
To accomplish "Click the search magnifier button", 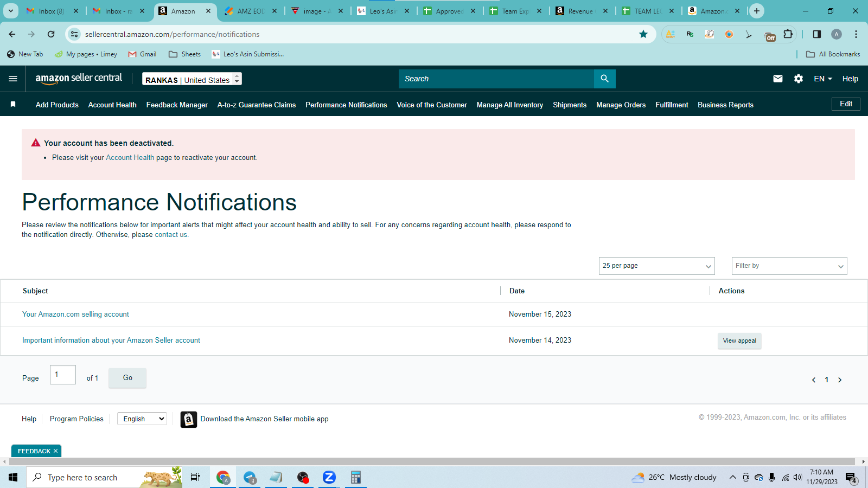I will coord(604,79).
